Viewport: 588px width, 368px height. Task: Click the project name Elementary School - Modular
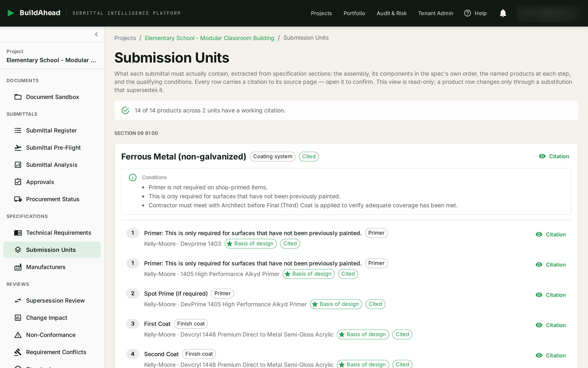coord(51,60)
